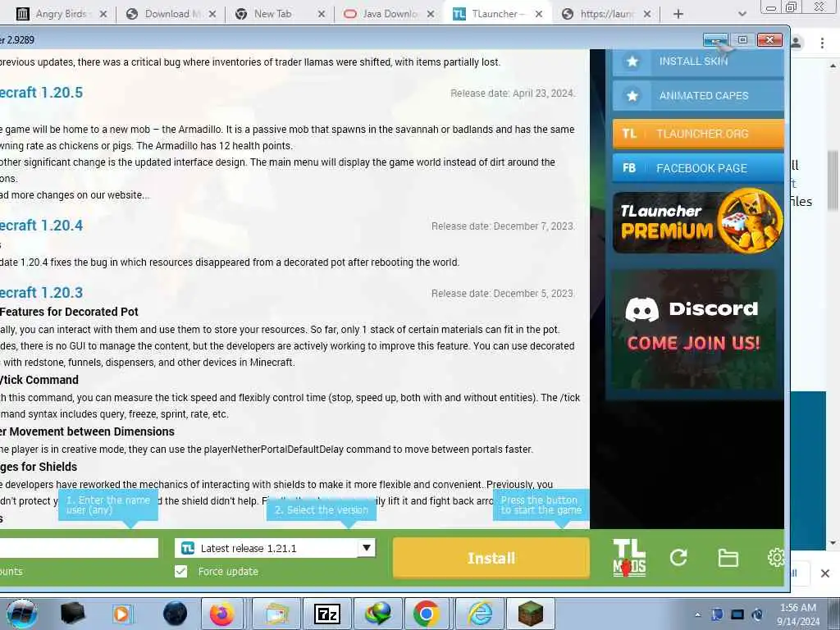Viewport: 840px width, 630px height.
Task: Open Internet Explorer from the taskbar
Action: pos(480,614)
